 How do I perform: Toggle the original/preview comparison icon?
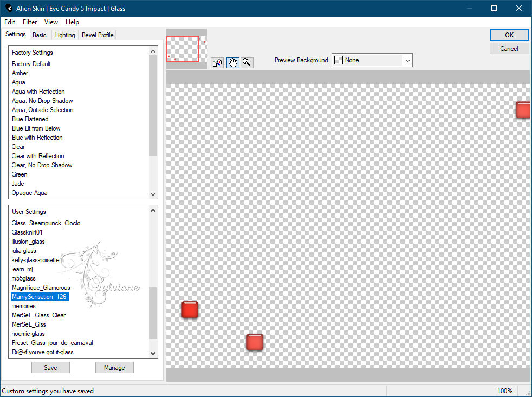click(217, 62)
